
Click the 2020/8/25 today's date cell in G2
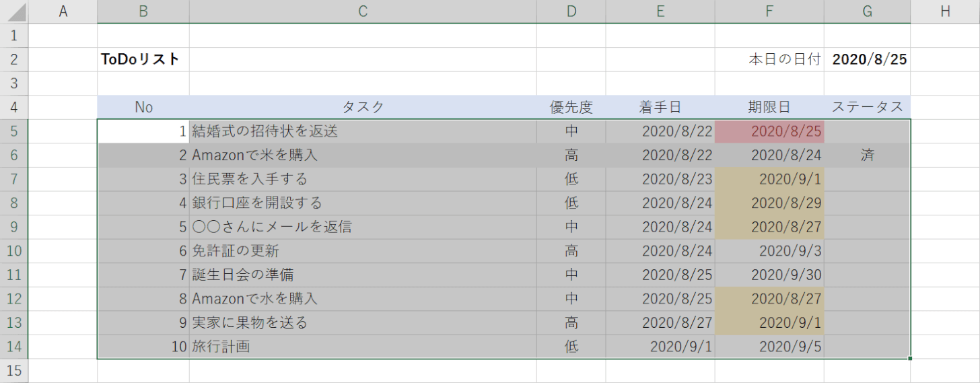[x=868, y=59]
